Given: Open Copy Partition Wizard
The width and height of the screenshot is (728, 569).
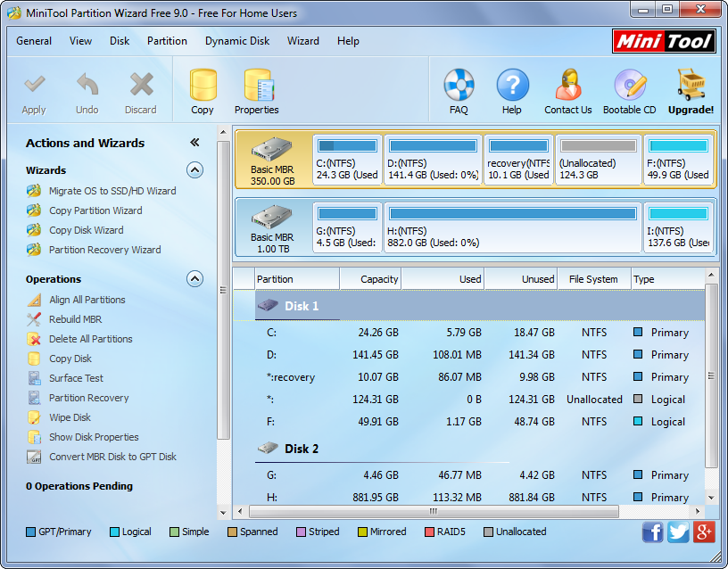Looking at the screenshot, I should click(x=95, y=210).
